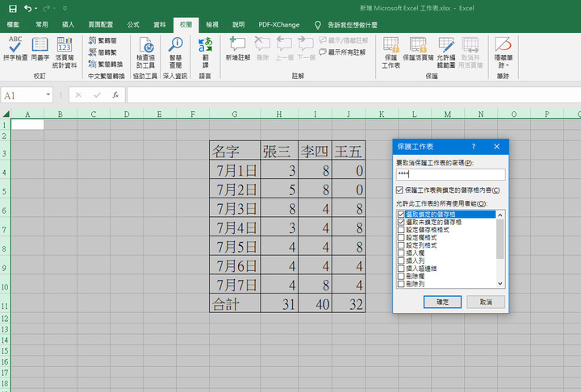Open 活頁簿統計資料 workbook statistics

pos(65,52)
